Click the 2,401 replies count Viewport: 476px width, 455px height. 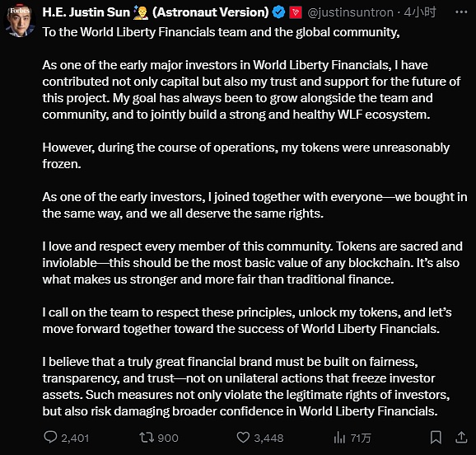75,438
